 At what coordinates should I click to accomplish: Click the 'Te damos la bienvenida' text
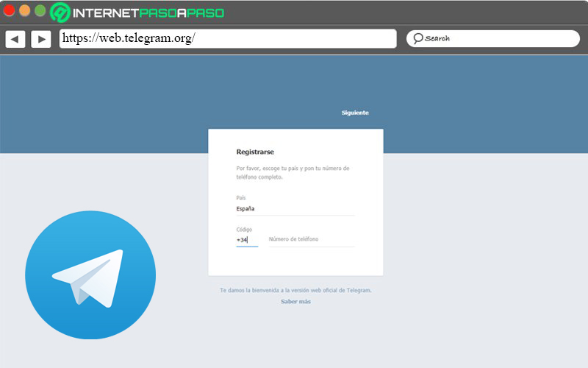[295, 290]
